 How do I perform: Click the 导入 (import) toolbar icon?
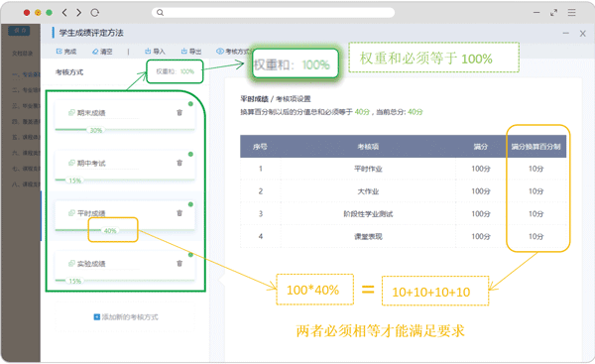click(148, 52)
